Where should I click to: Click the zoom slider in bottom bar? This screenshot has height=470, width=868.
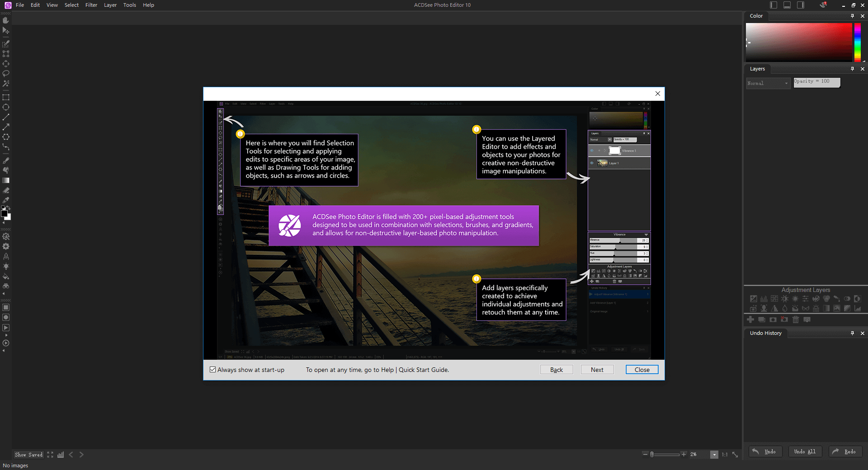(665, 455)
